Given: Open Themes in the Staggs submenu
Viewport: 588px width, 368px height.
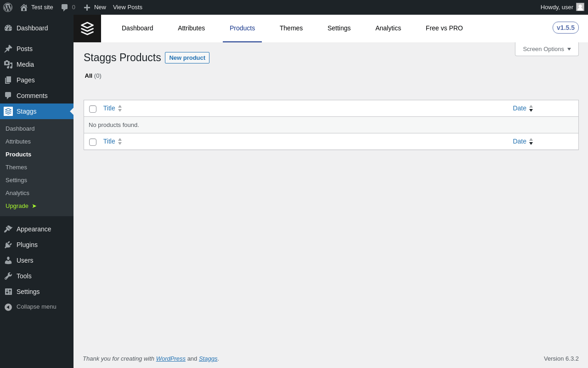Looking at the screenshot, I should pos(16,167).
